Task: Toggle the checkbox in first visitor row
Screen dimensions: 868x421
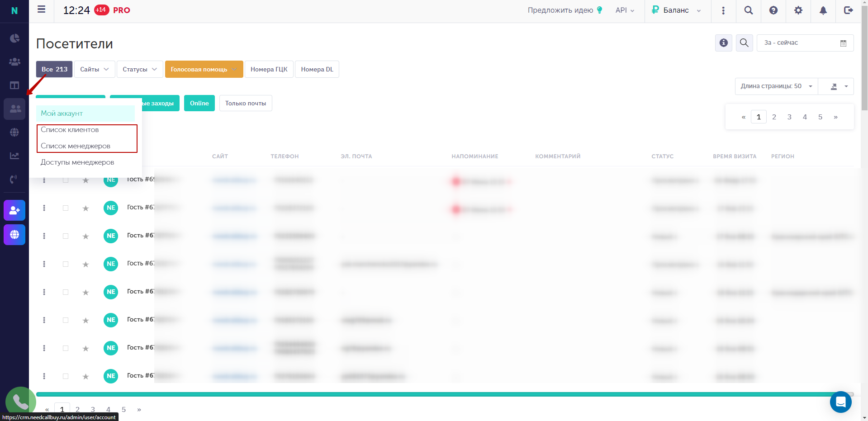Action: (x=66, y=180)
